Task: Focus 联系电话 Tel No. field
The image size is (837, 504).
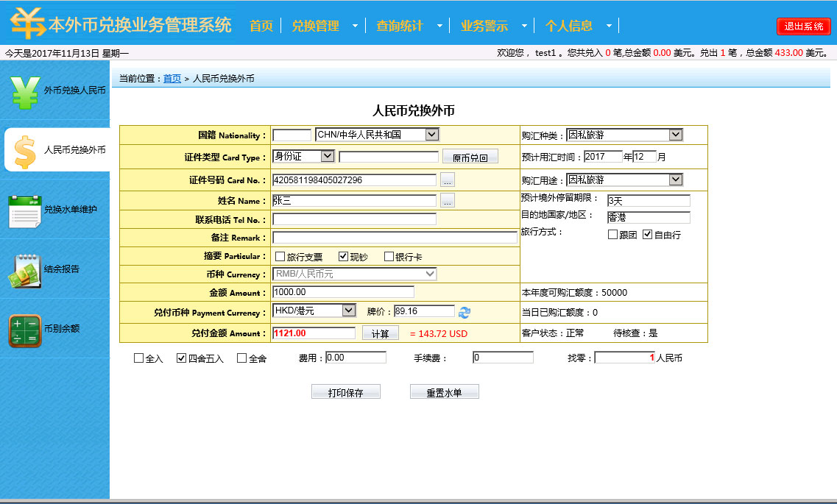Action: 354,219
